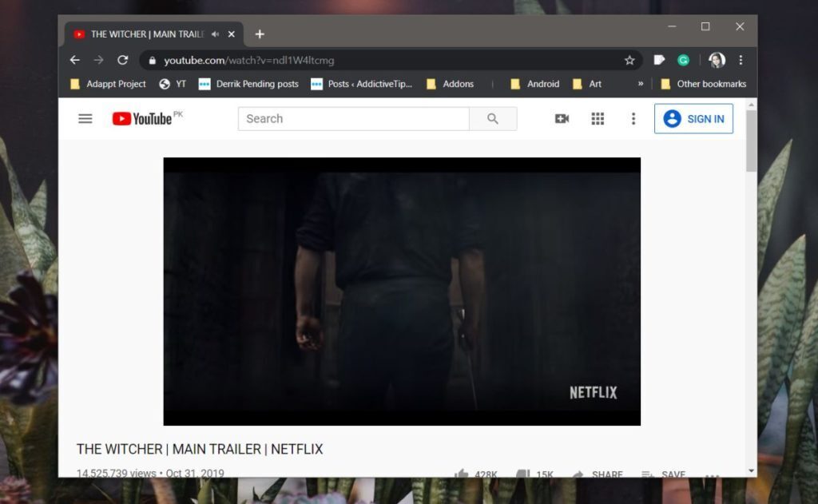This screenshot has width=818, height=504.
Task: Switch to the Witcher trailer tab
Action: pyautogui.click(x=148, y=34)
